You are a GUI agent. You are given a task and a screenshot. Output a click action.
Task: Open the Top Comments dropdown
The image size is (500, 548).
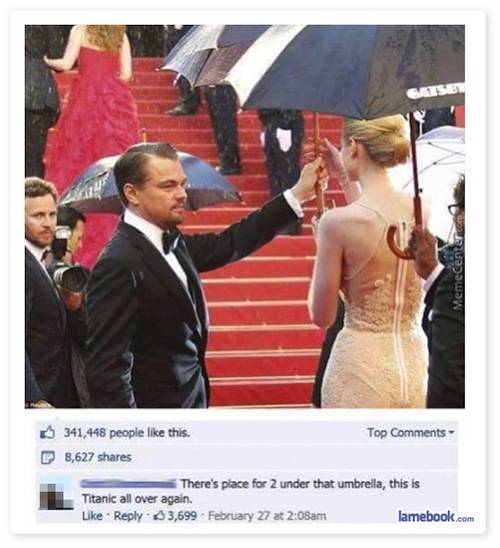(x=411, y=433)
